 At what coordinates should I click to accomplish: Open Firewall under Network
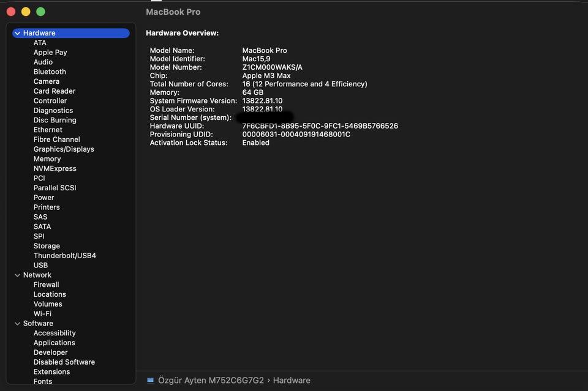point(46,285)
